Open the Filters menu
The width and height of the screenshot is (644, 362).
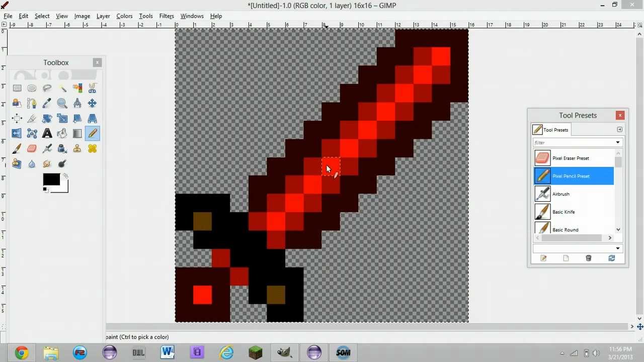point(166,16)
